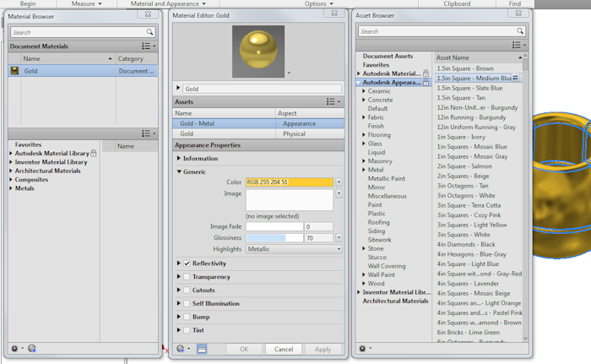Enable the Self Illumination checkbox

coord(187,303)
